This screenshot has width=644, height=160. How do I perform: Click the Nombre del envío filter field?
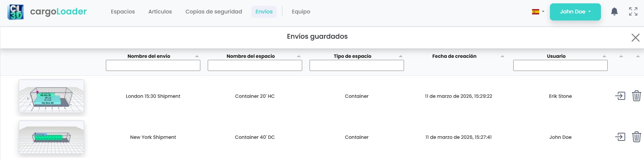[x=153, y=66]
